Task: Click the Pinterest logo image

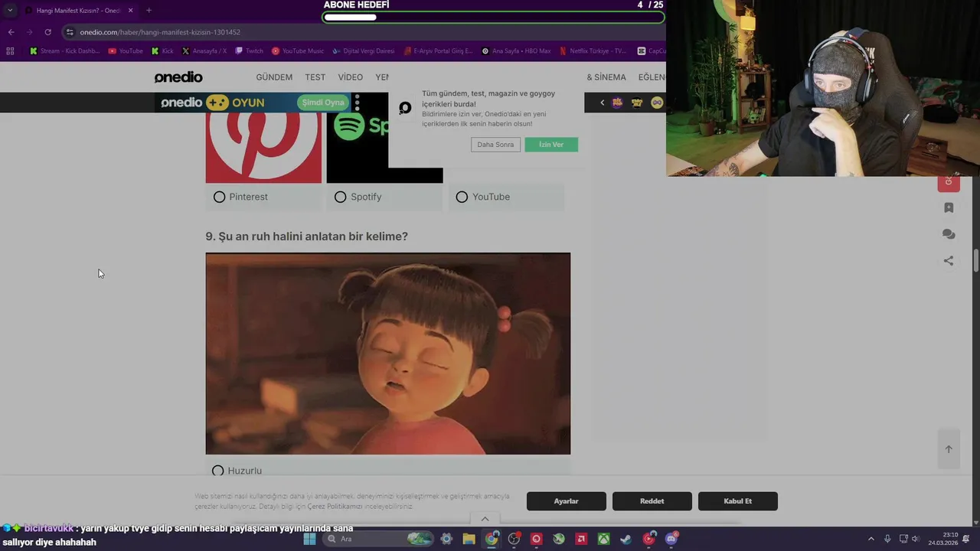Action: 263,148
